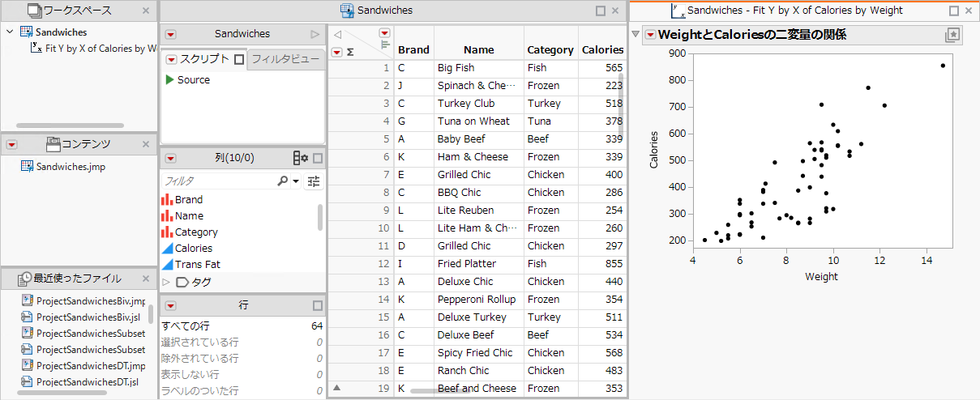Open the columns red triangle menu in table corner
Screen dimensions: 980x400
point(384,33)
